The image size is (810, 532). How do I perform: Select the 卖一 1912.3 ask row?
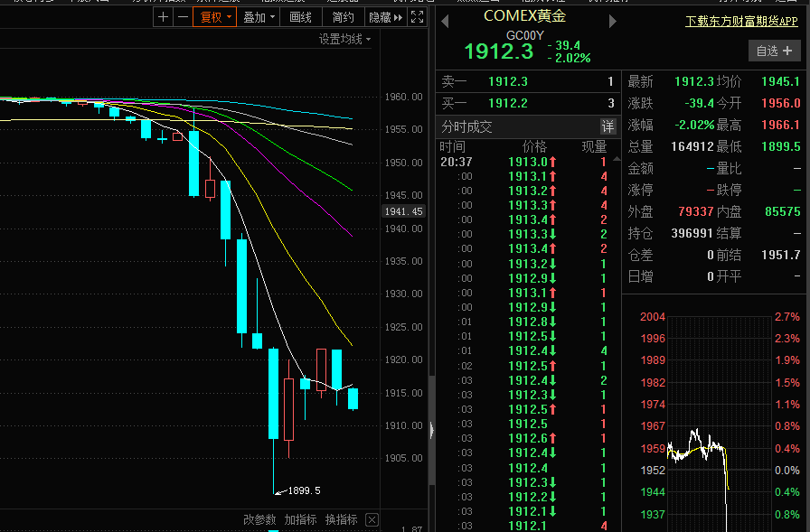[x=528, y=81]
